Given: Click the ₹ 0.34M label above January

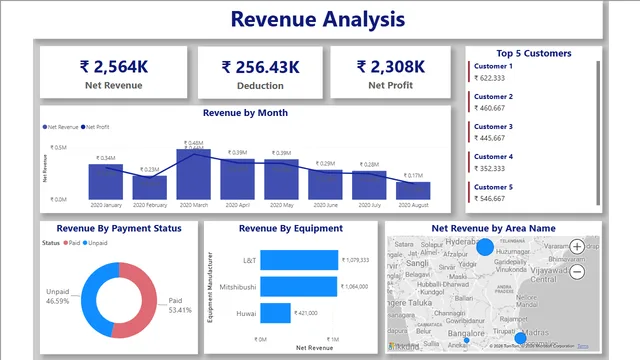Looking at the screenshot, I should coord(106,158).
